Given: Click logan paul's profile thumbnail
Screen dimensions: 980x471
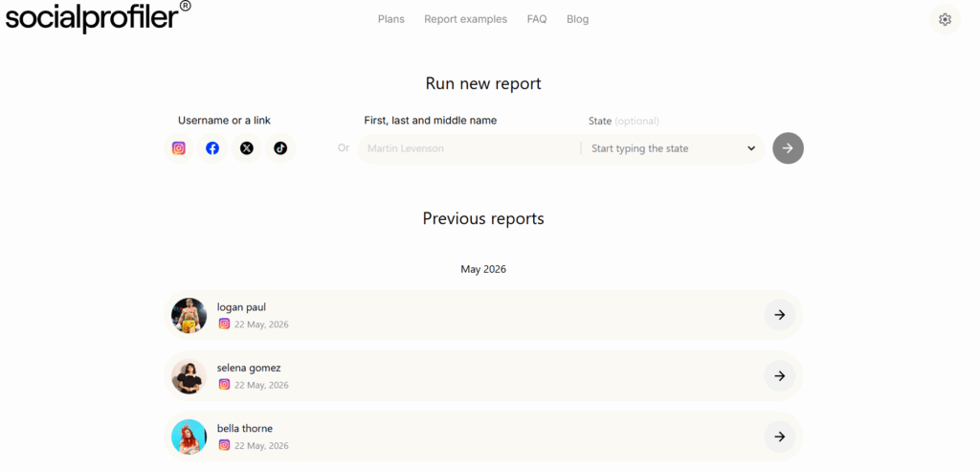Looking at the screenshot, I should click(x=189, y=315).
